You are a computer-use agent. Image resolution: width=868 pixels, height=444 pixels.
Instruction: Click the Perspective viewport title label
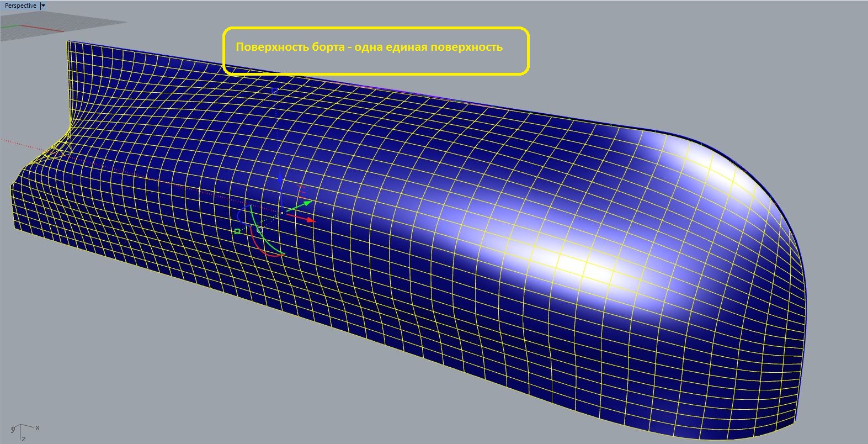[x=20, y=6]
